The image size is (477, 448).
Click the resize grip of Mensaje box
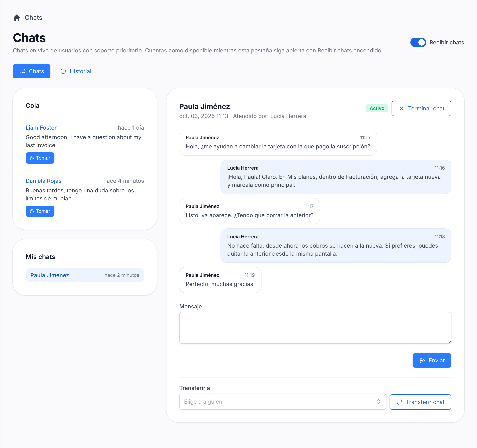(449, 341)
